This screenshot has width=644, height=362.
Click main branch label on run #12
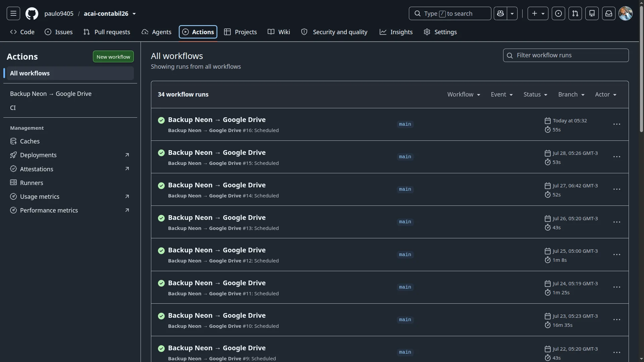[405, 255]
